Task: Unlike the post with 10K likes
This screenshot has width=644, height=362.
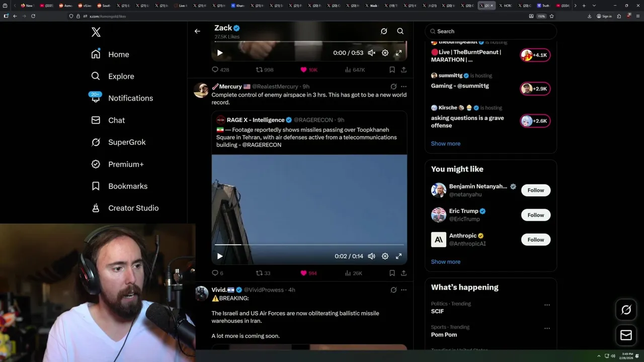Action: pyautogui.click(x=309, y=70)
